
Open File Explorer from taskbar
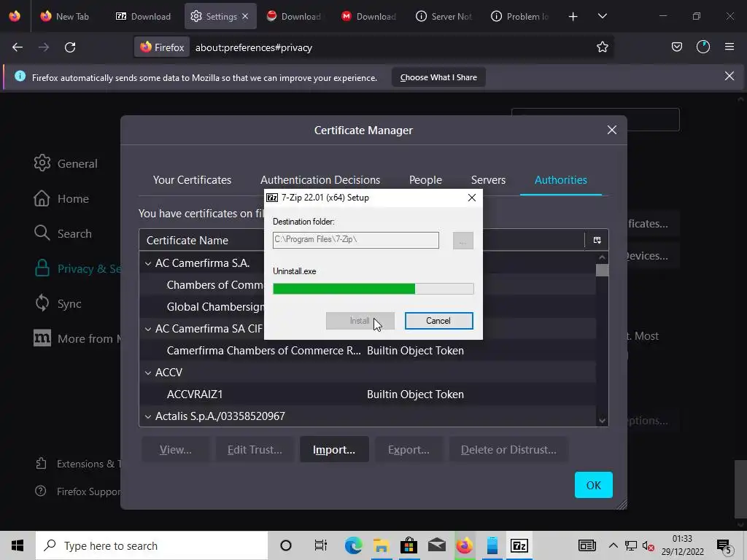[x=381, y=545]
